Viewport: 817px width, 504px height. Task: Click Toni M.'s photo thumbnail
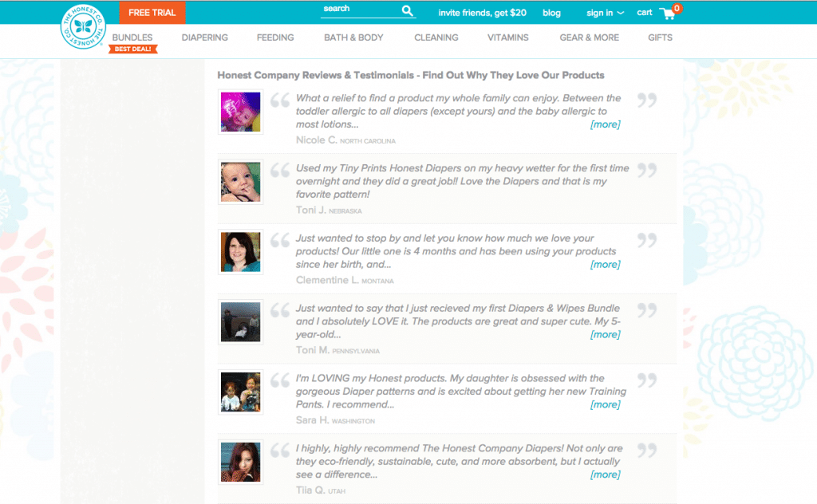(x=240, y=321)
